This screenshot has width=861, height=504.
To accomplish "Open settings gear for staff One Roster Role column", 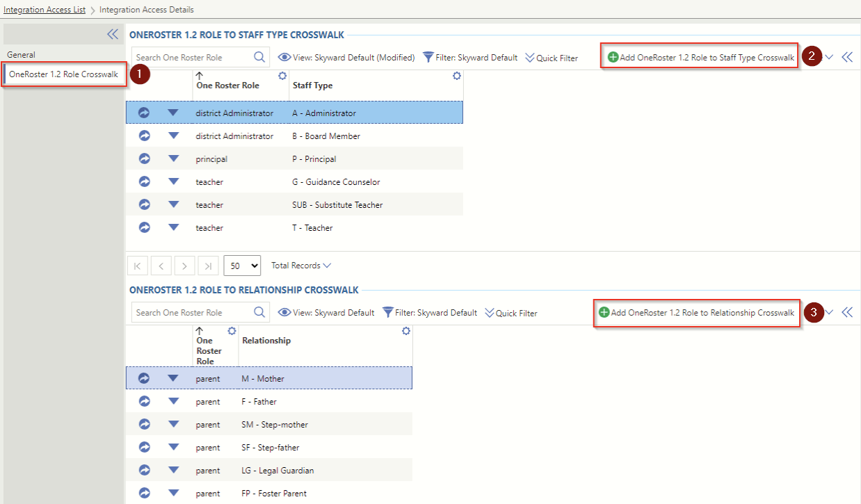I will (x=282, y=76).
